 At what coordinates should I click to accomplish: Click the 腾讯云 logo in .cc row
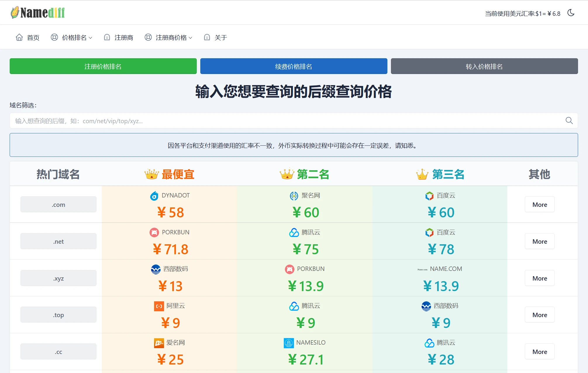[x=429, y=343]
